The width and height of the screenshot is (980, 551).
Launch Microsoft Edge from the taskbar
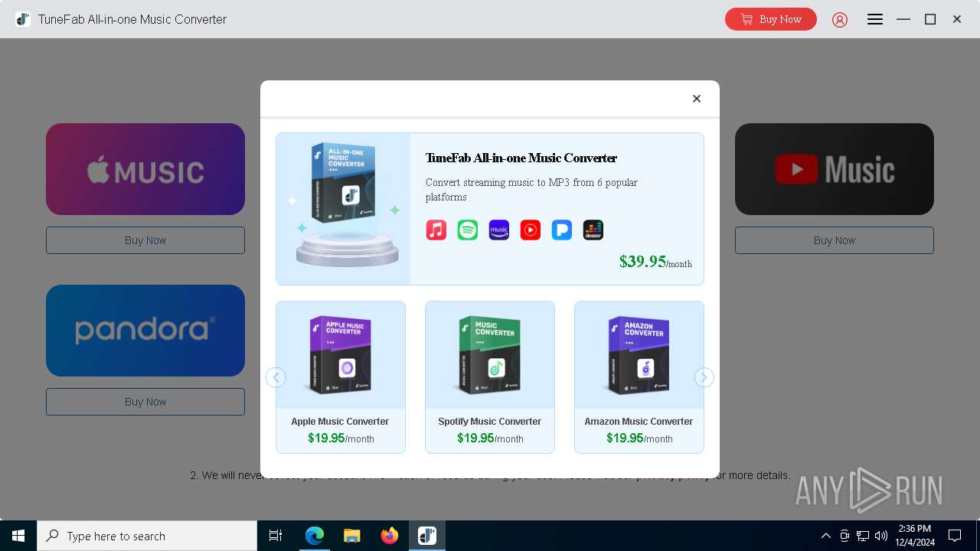pos(315,536)
